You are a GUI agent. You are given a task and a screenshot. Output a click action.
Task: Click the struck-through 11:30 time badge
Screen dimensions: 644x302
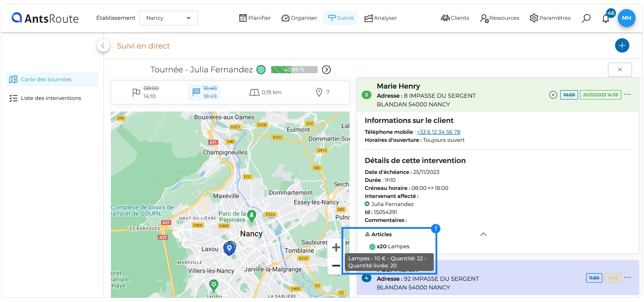[x=594, y=278]
